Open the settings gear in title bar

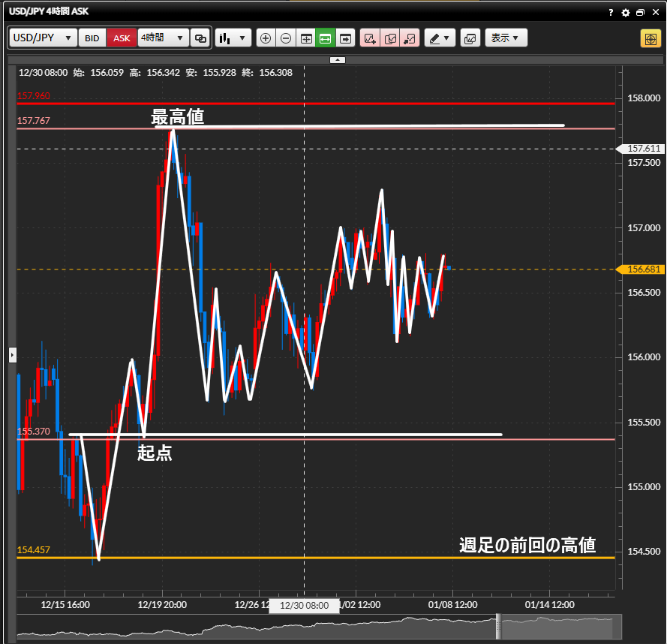tap(626, 13)
